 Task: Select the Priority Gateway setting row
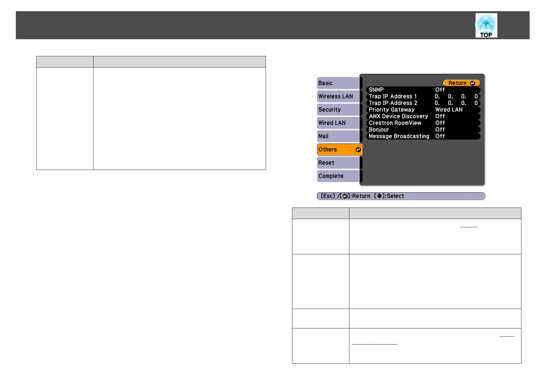[x=423, y=110]
